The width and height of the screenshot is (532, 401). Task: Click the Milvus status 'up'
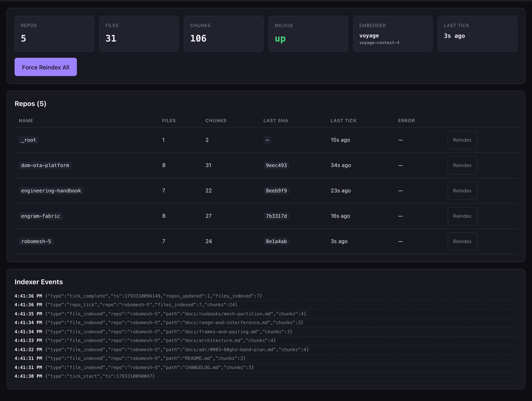[280, 39]
